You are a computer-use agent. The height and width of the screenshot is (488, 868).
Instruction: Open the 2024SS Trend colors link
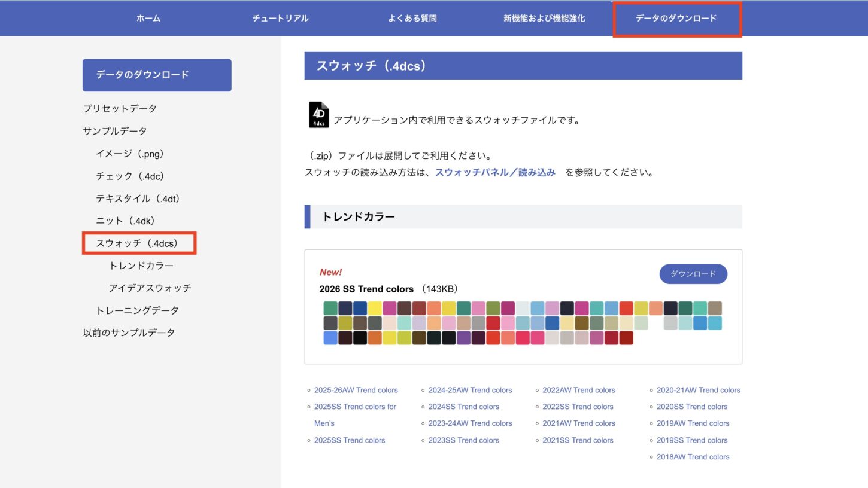point(463,407)
